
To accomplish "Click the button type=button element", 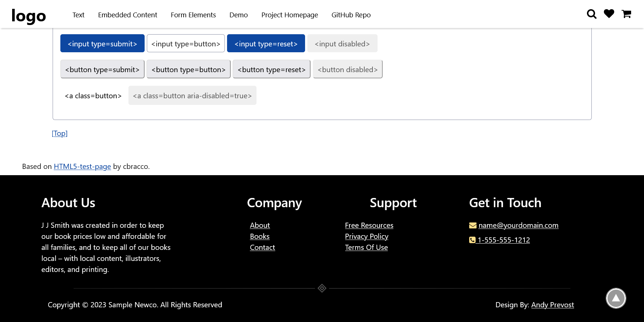I will click(x=188, y=70).
